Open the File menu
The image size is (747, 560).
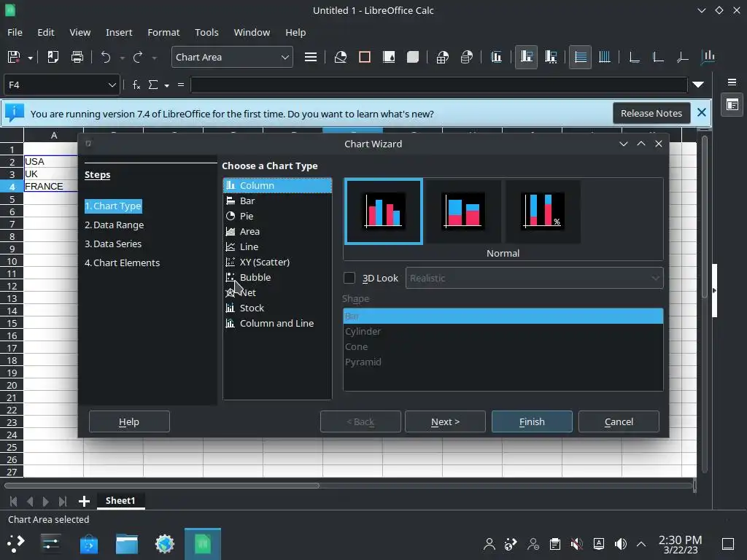tap(15, 32)
